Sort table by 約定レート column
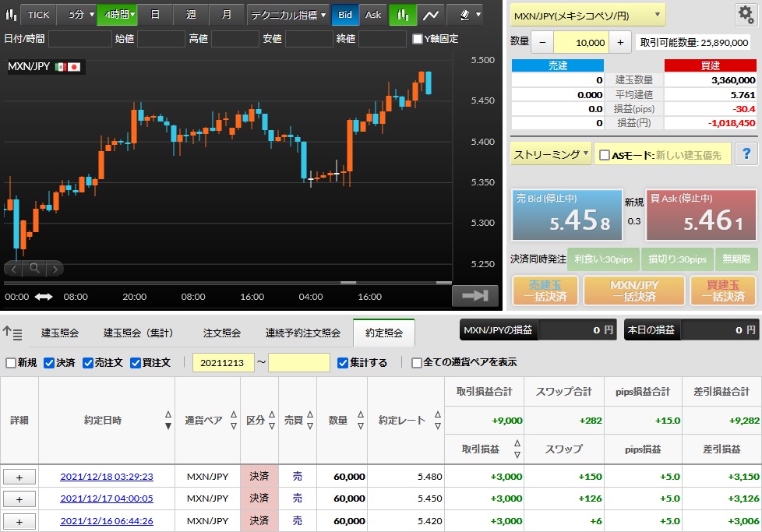 [438, 421]
